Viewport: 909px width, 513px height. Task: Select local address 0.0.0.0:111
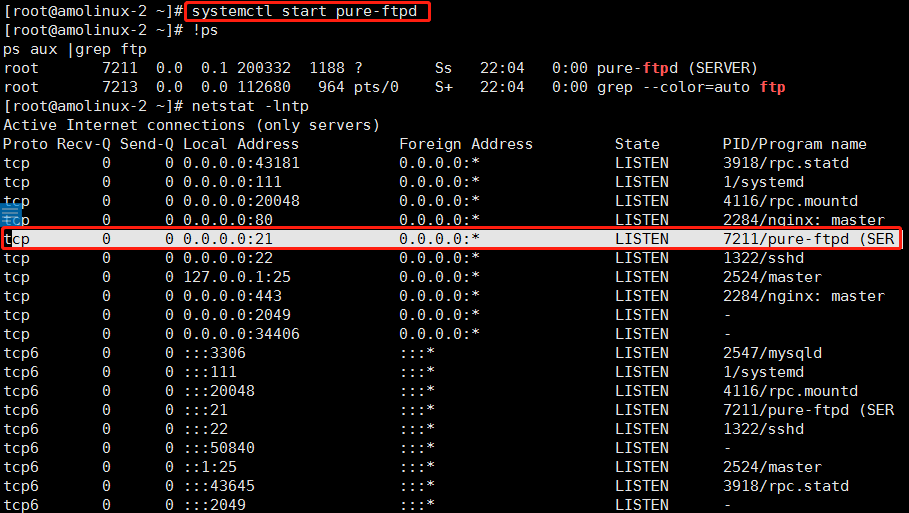coord(232,183)
